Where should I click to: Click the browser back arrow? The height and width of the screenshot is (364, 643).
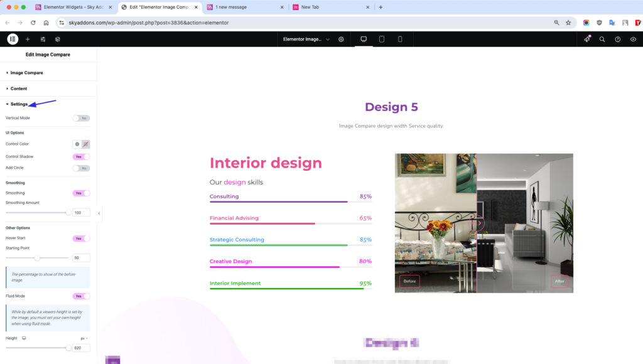(x=7, y=23)
